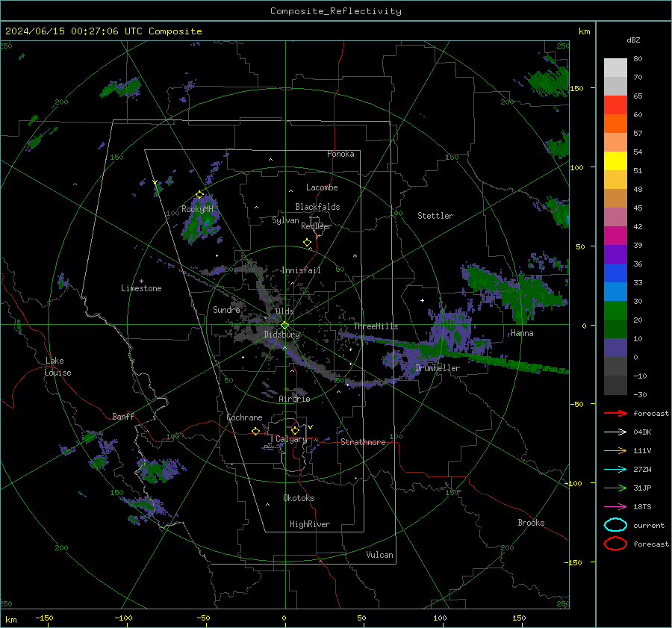Click the ThreeHills label
672x628 pixels.
pos(376,326)
